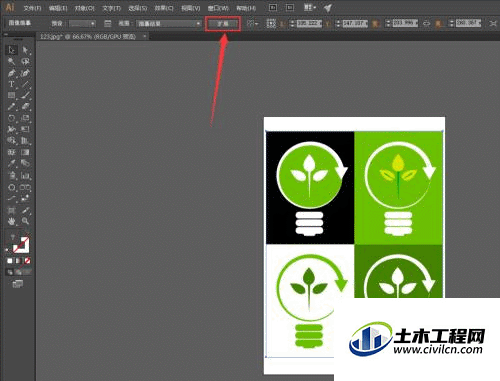Choose the Draw Normal mode
The width and height of the screenshot is (500, 381).
(x=10, y=272)
